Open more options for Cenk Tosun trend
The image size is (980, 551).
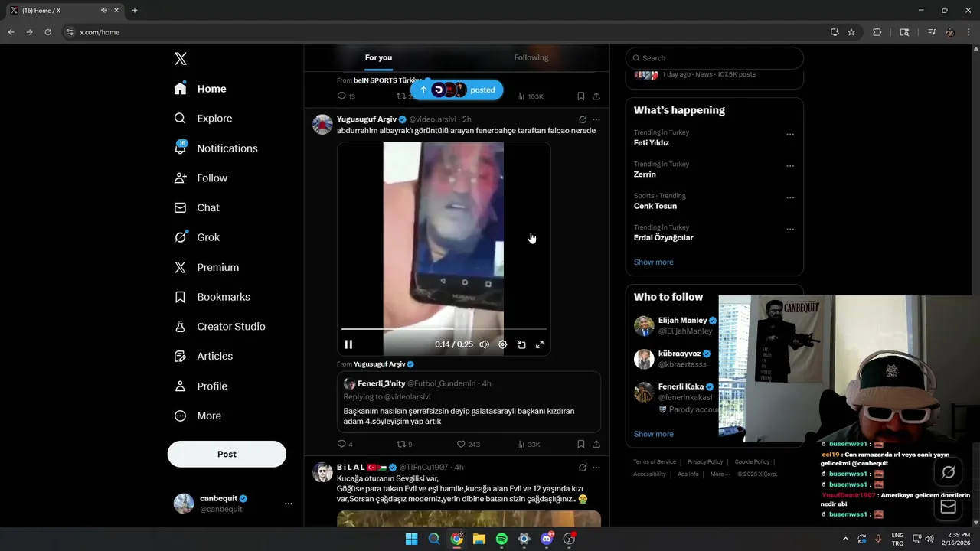click(790, 197)
